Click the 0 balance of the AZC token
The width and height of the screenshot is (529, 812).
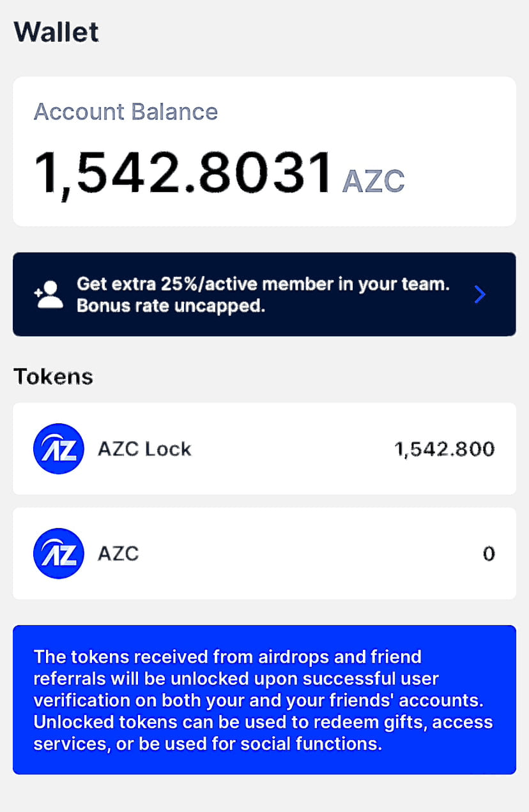coord(489,553)
